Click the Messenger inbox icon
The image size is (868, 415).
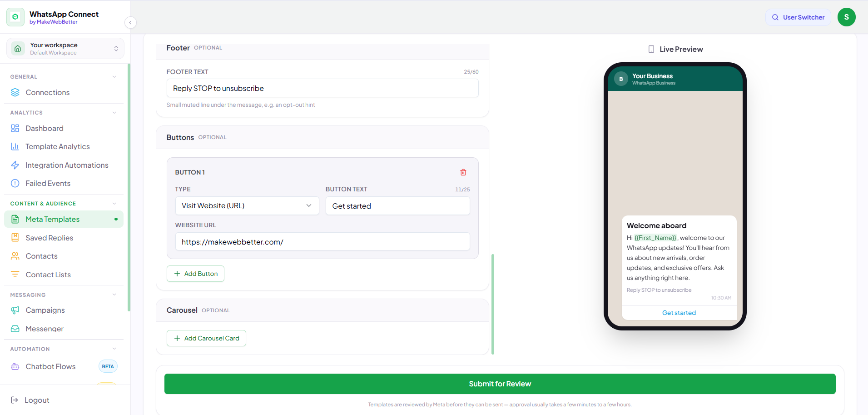(15, 329)
